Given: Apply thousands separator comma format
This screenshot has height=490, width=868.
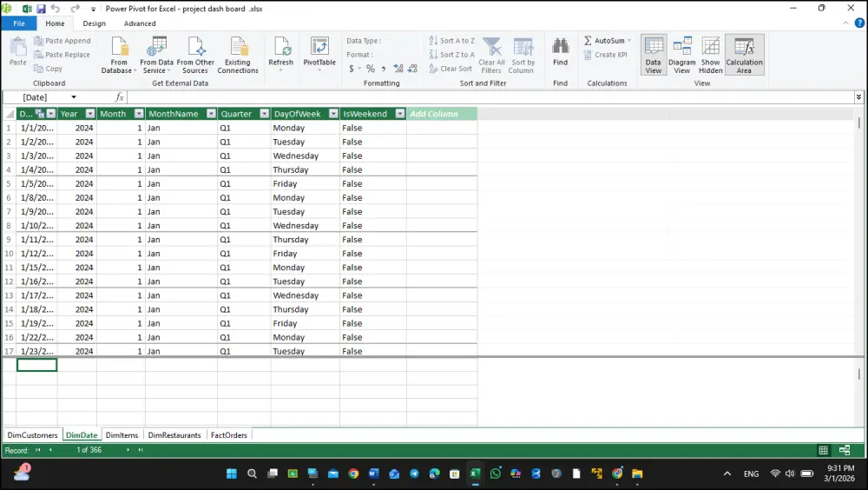Looking at the screenshot, I should (x=384, y=69).
